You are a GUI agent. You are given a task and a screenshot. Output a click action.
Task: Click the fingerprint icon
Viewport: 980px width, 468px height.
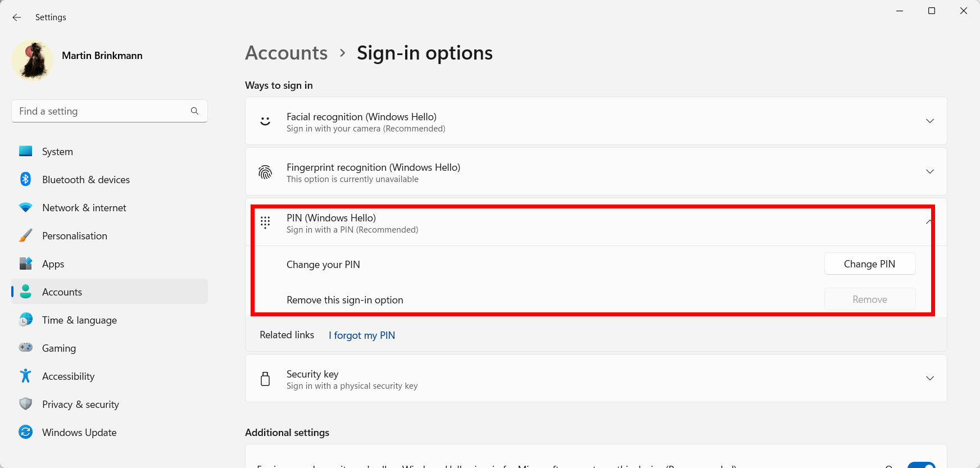(x=265, y=172)
